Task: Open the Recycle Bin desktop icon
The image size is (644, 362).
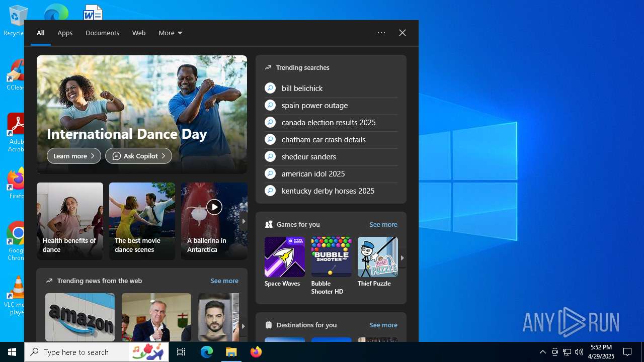Action: click(15, 21)
